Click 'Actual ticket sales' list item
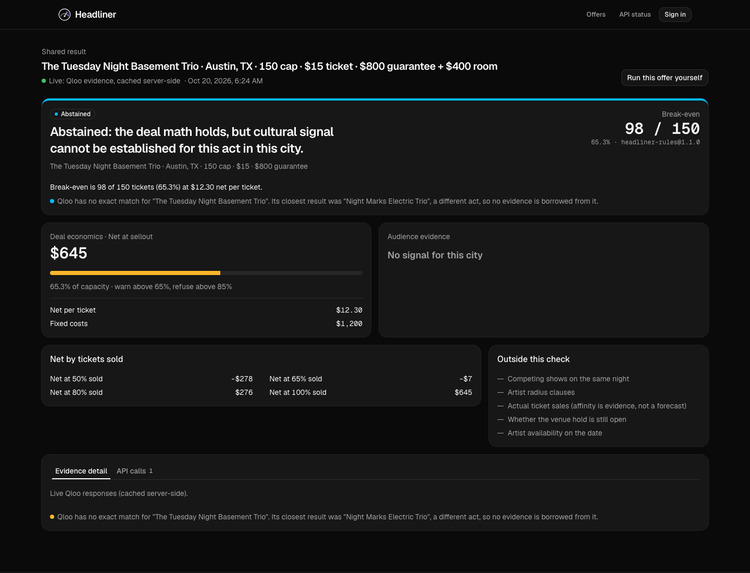This screenshot has height=573, width=750. click(x=596, y=406)
